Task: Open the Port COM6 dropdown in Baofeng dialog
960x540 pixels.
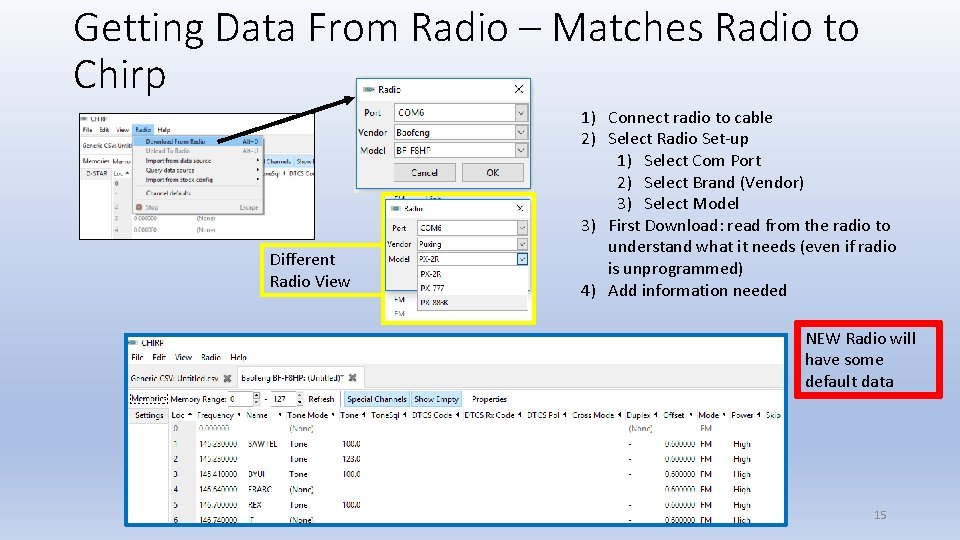Action: click(x=520, y=113)
